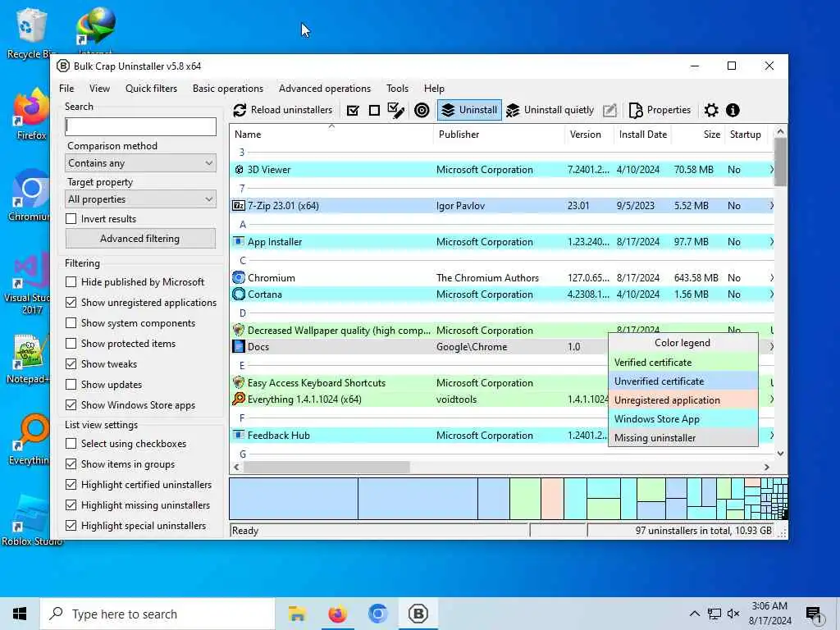Uncheck Show unregistered applications

point(71,303)
